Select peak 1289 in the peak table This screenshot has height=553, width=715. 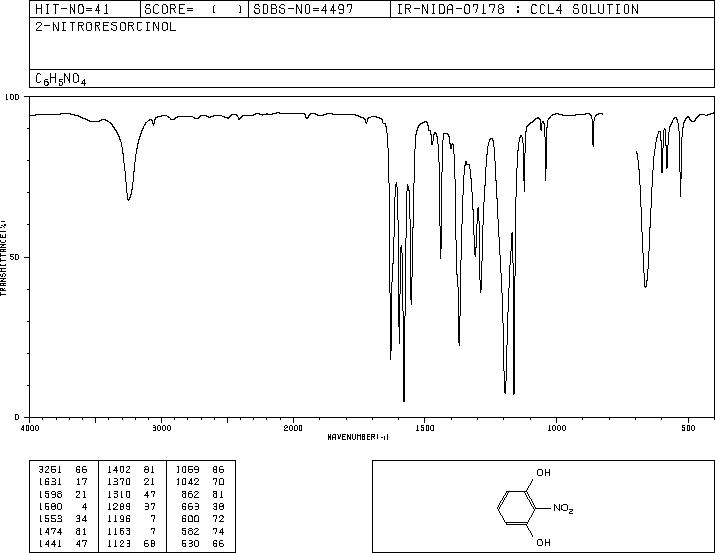coord(119,506)
